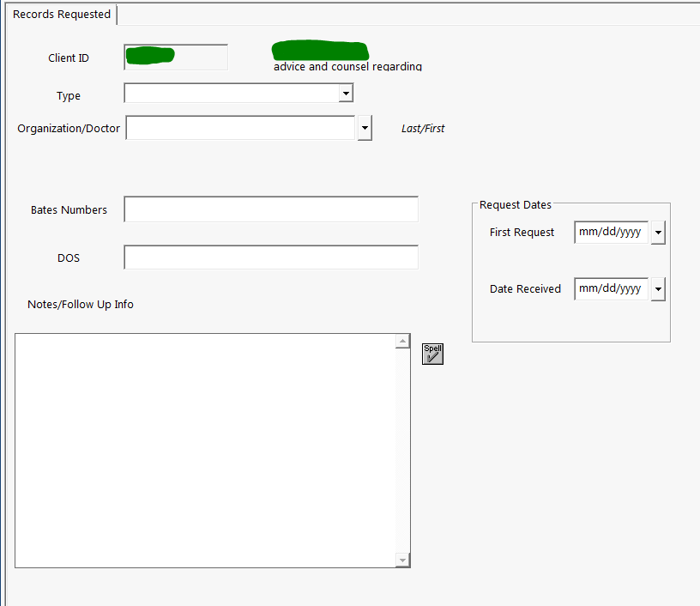The image size is (700, 606).
Task: Click in the Date Received date field
Action: [610, 289]
